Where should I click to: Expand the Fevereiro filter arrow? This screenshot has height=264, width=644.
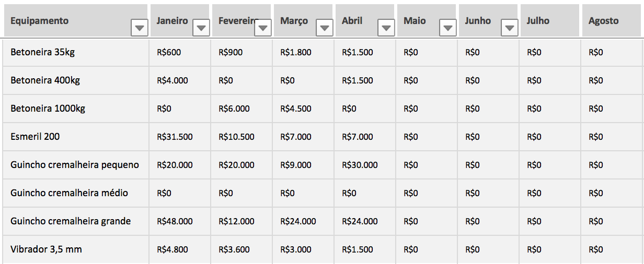tap(263, 28)
